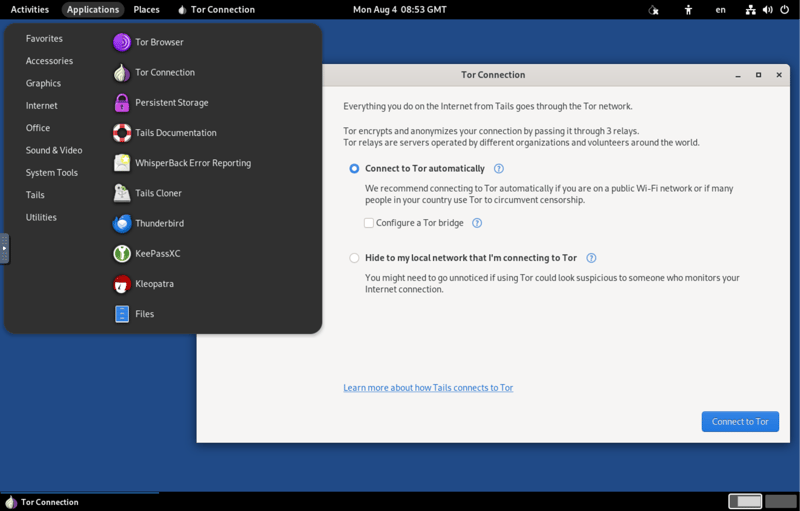Select Hide to my local network radio

click(x=354, y=258)
